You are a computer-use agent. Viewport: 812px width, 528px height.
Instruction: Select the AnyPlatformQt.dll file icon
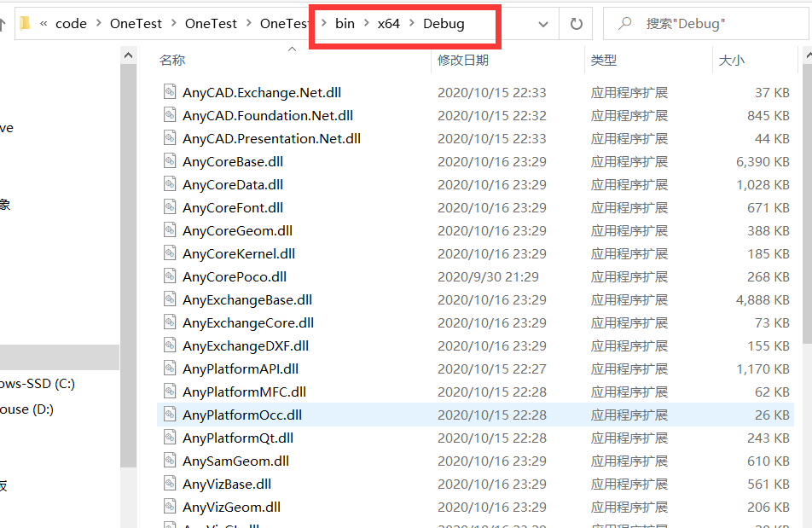pyautogui.click(x=168, y=438)
